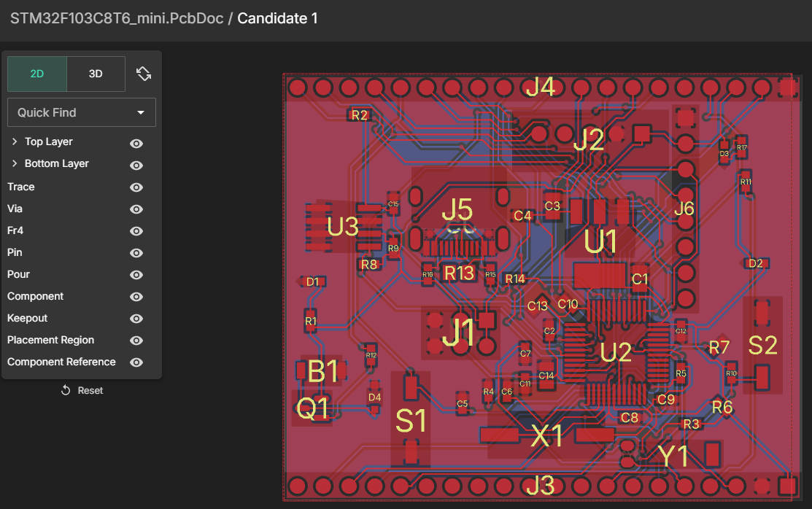Select switch S1 on the board
Screen dimensions: 812x509
tap(411, 421)
